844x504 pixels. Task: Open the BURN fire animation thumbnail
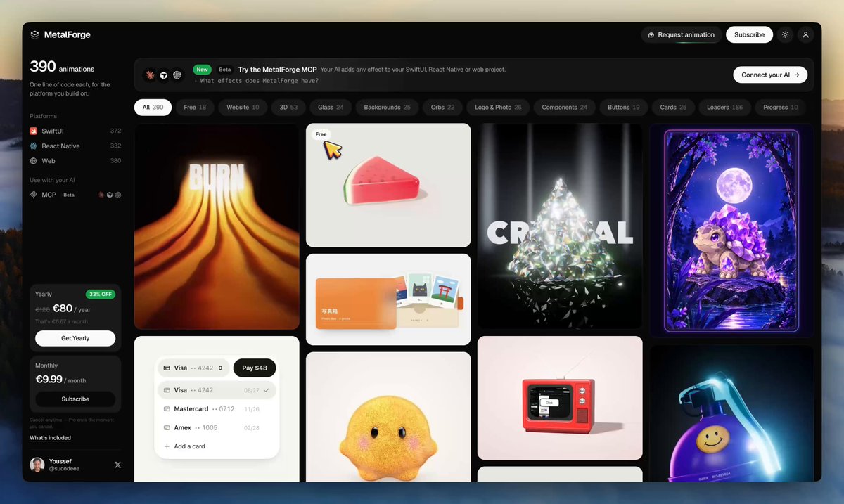coord(217,226)
